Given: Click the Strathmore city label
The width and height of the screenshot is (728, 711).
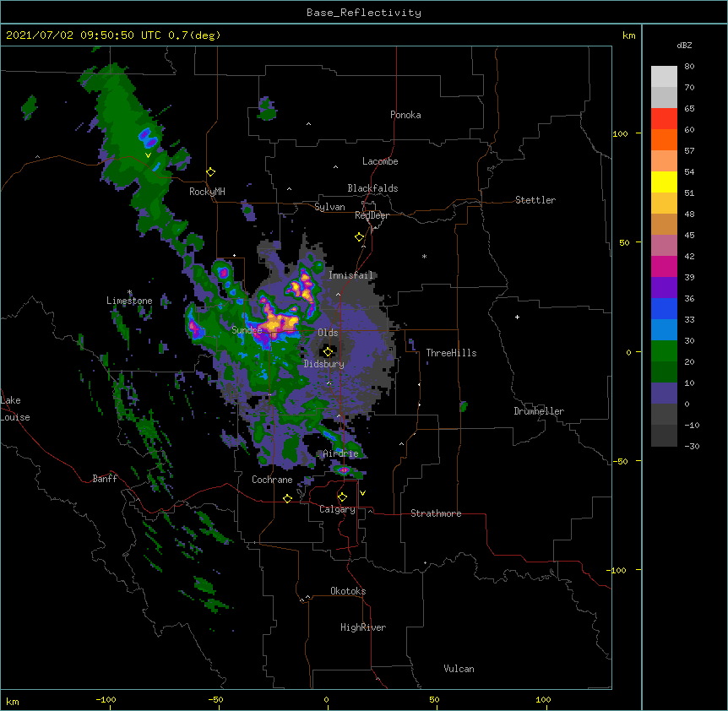Looking at the screenshot, I should pyautogui.click(x=436, y=513).
